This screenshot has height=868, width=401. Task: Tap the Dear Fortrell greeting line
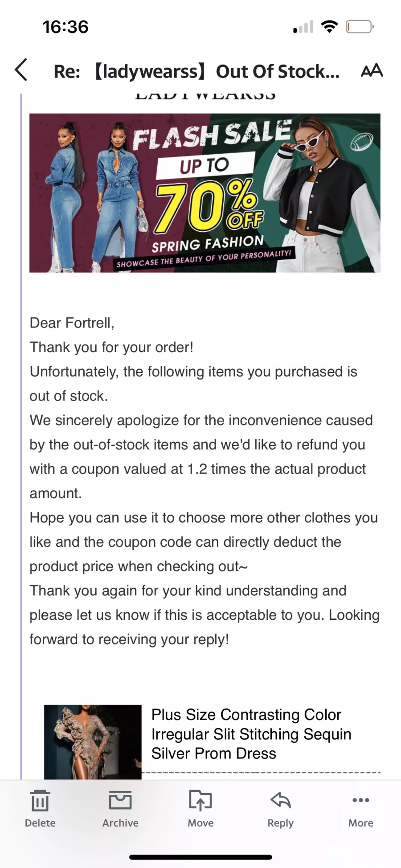[72, 323]
